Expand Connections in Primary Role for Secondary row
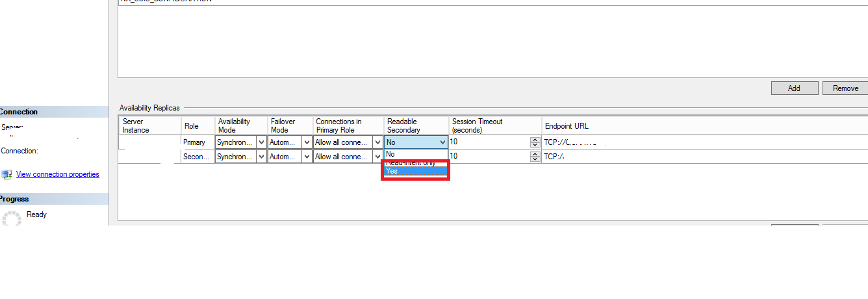 pos(377,157)
